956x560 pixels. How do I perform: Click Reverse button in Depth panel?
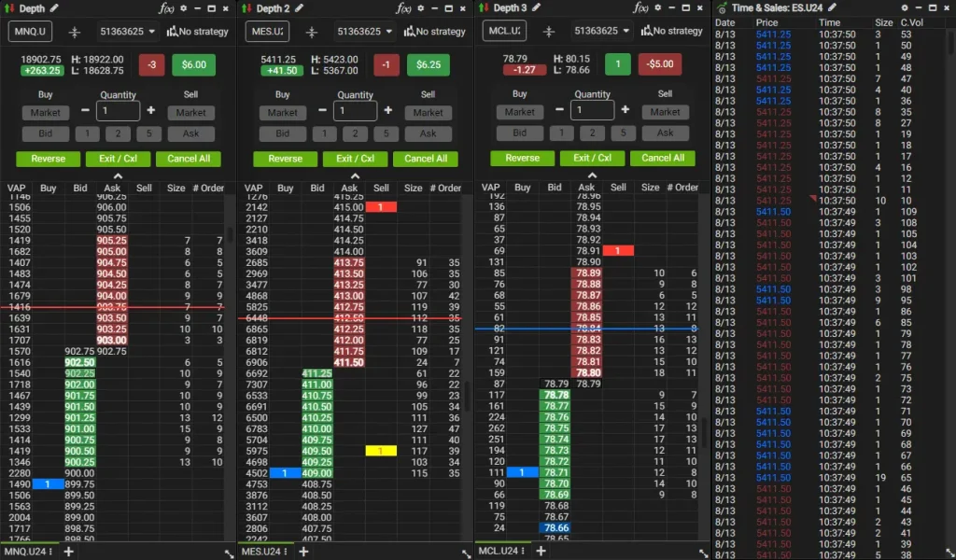pyautogui.click(x=49, y=159)
